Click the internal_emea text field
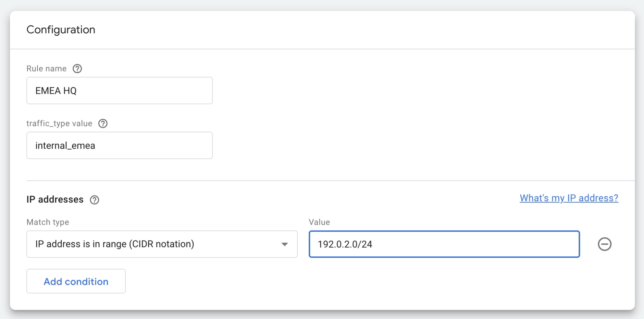The height and width of the screenshot is (319, 644). pos(119,145)
